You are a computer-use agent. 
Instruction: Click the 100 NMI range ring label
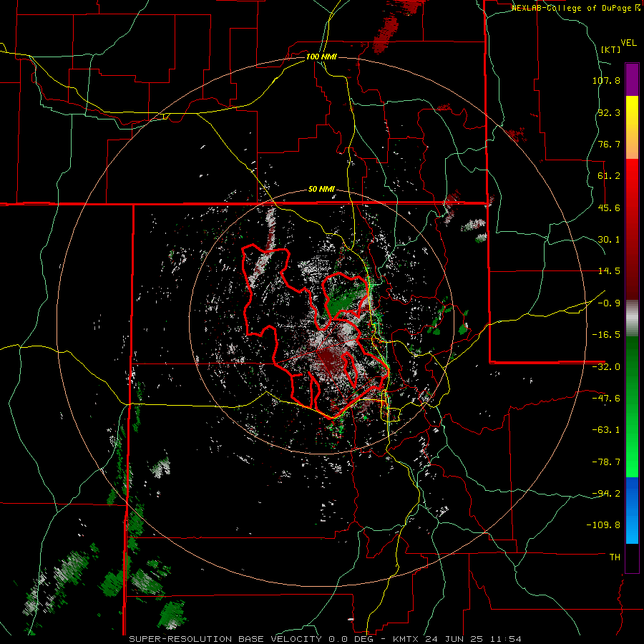coord(321,57)
